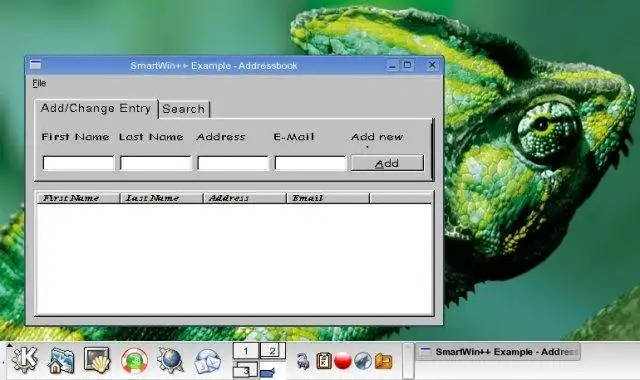
Task: Click the blue round tray icon
Action: pyautogui.click(x=363, y=361)
